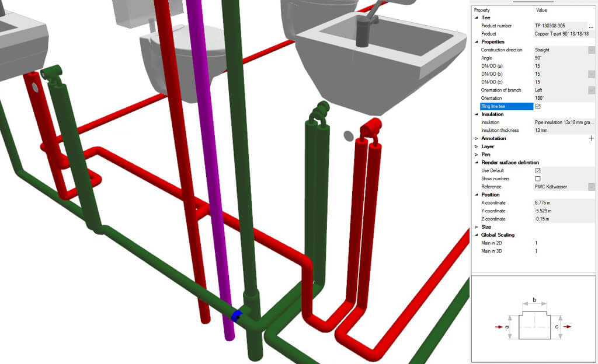Viewport: 598px width, 364px height.
Task: Click the plus icon beside Annotation
Action: pyautogui.click(x=591, y=138)
